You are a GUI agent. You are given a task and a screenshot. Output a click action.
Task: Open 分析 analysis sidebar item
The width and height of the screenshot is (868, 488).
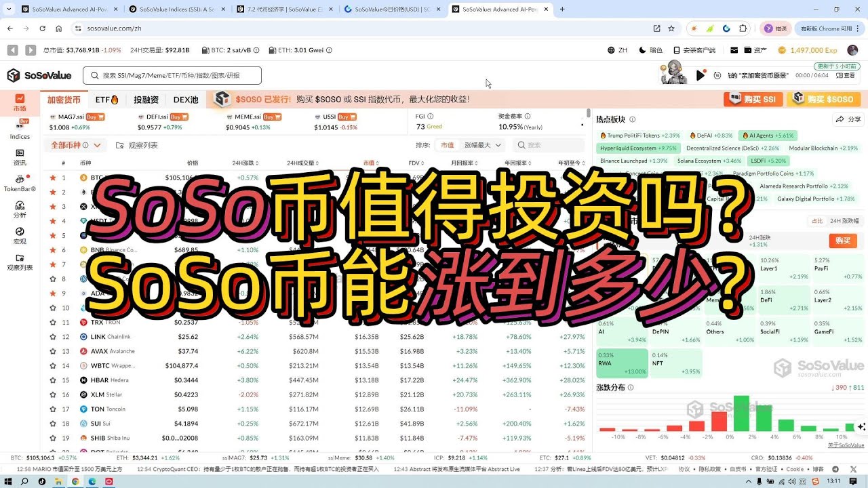[x=20, y=209]
